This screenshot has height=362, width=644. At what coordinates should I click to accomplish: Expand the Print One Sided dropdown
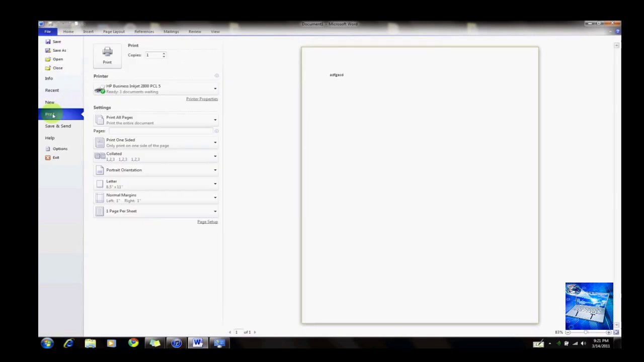click(x=156, y=143)
